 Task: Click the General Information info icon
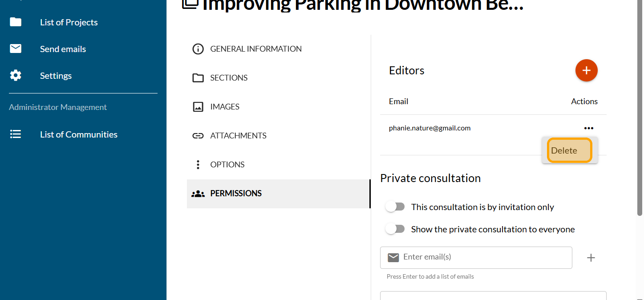point(198,49)
